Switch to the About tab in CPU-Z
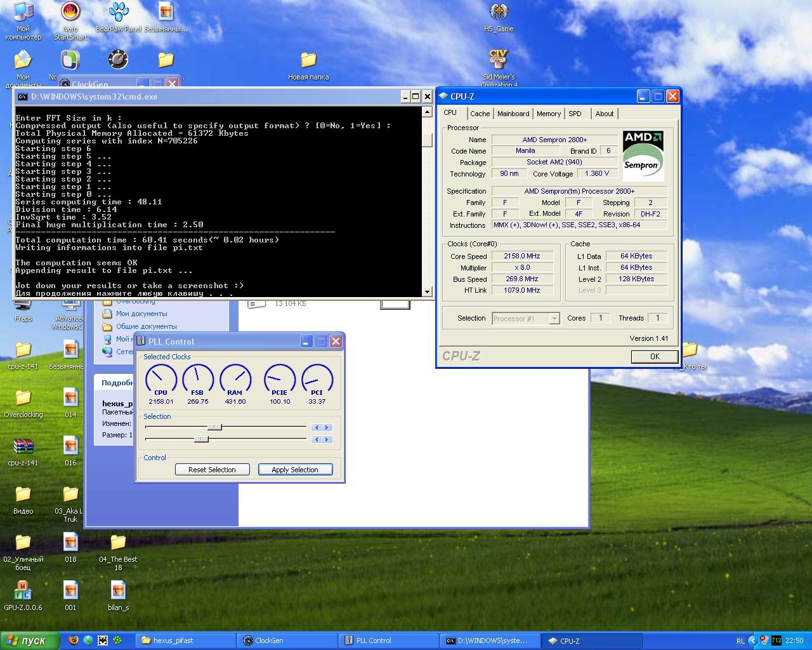This screenshot has height=650, width=812. [605, 114]
